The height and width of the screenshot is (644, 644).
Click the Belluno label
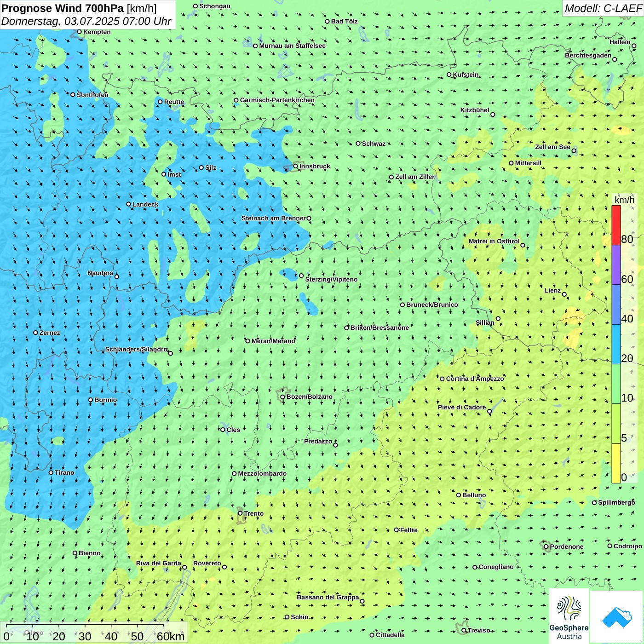point(474,495)
